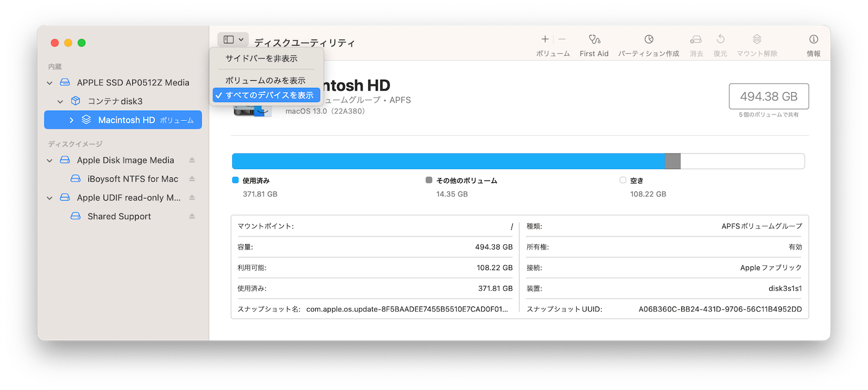The image size is (868, 390).
Task: Select すべてのデバイスを表示 menu option
Action: coord(266,95)
